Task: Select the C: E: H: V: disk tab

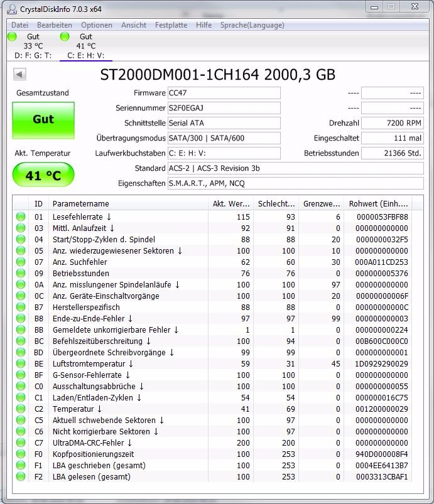Action: coord(86,46)
